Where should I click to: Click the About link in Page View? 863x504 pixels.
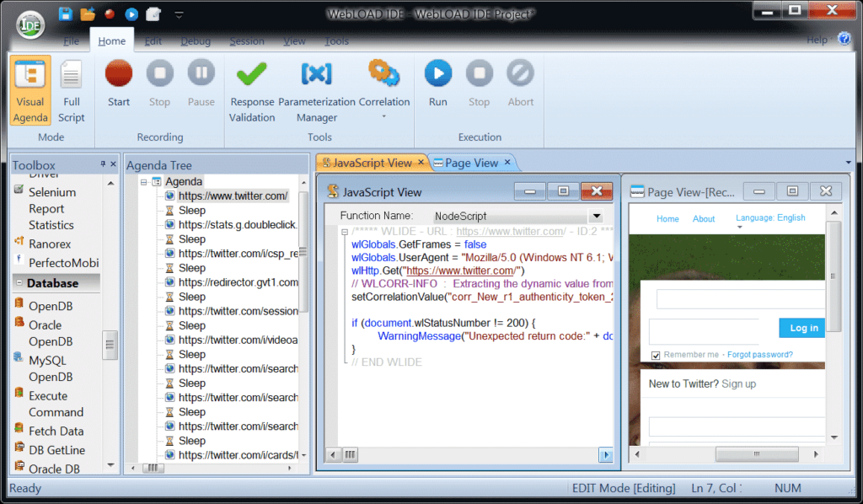[704, 219]
